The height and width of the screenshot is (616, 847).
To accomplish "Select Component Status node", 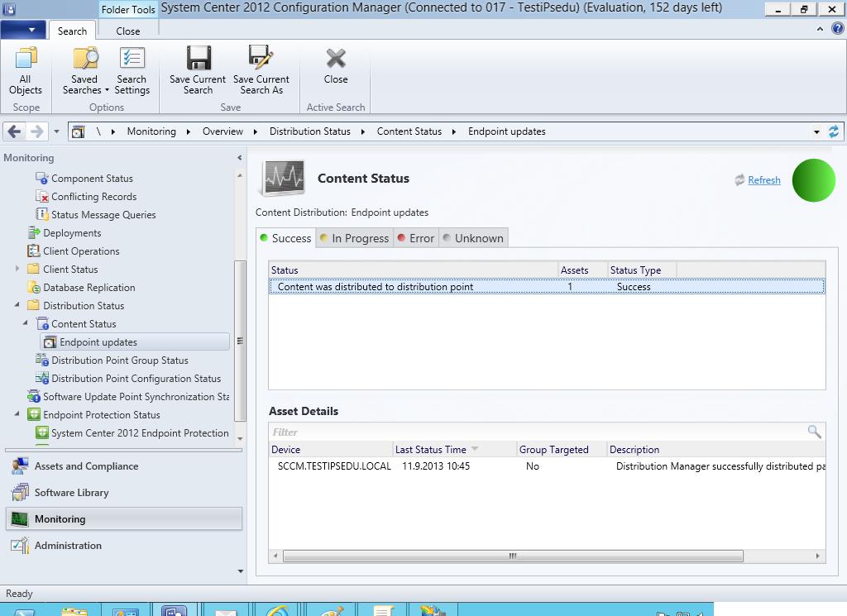I will [x=91, y=178].
